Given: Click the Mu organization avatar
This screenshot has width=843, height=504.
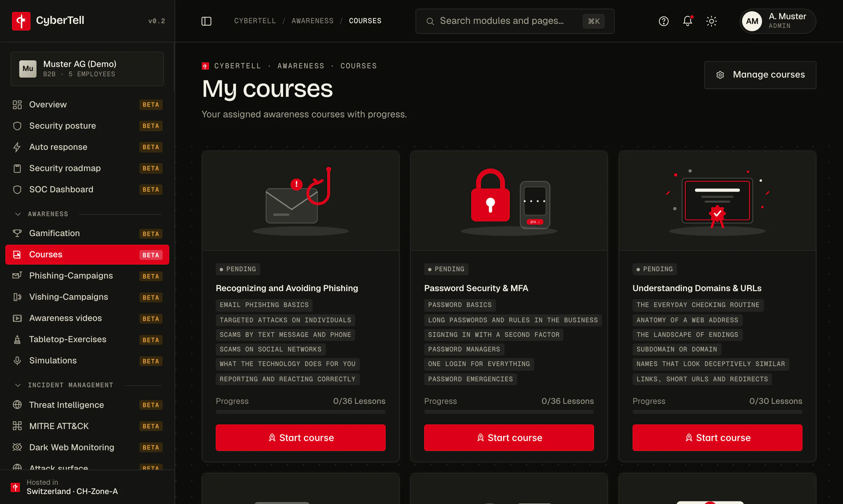Looking at the screenshot, I should [x=28, y=69].
